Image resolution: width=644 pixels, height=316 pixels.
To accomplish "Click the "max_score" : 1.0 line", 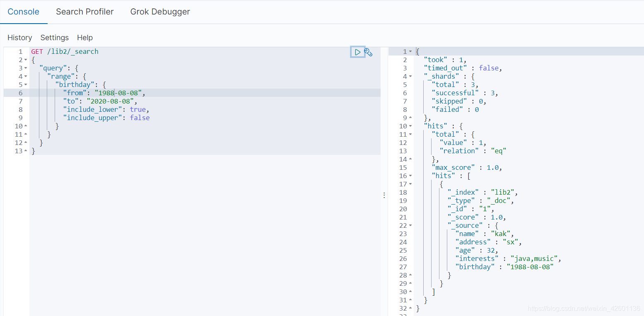I will coord(467,167).
